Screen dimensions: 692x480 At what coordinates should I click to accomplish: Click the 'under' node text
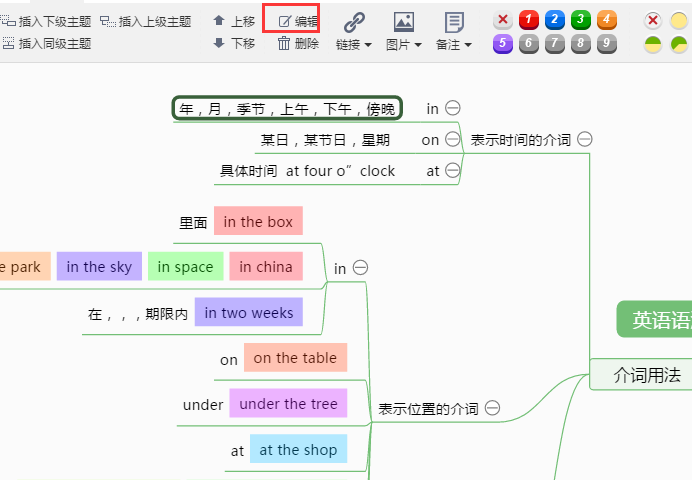click(x=203, y=405)
